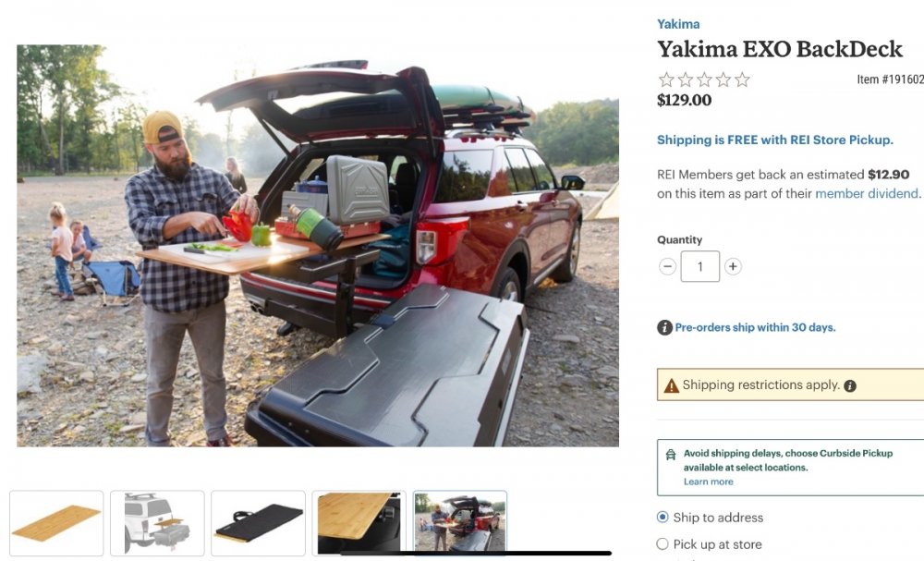Image resolution: width=924 pixels, height=561 pixels.
Task: Click the fifth rating star
Action: [743, 79]
